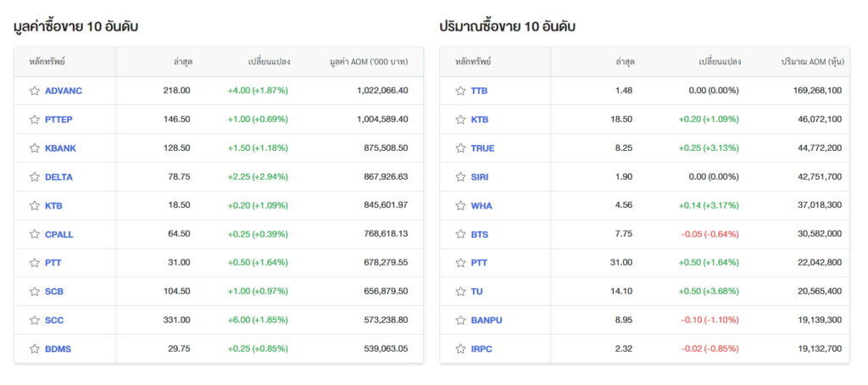Sort by ปริมาณ AOM (หุ้น) column header
The image size is (868, 385).
click(812, 62)
